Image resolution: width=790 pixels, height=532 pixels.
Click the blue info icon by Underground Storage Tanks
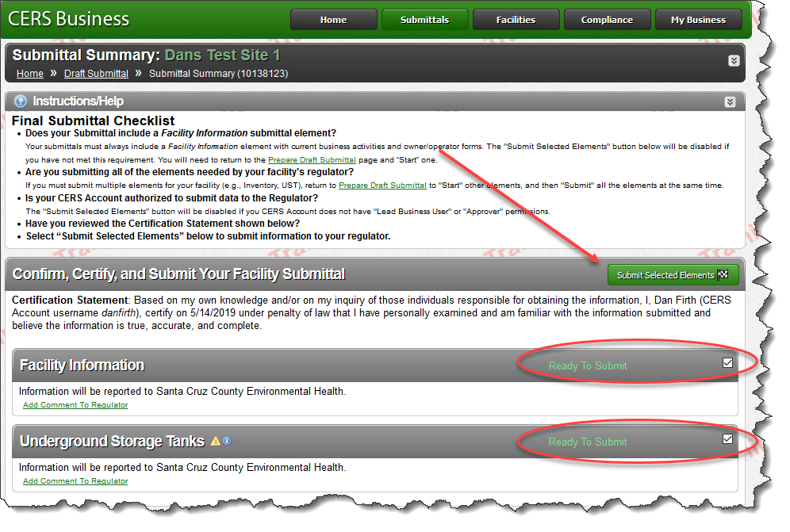(x=227, y=441)
